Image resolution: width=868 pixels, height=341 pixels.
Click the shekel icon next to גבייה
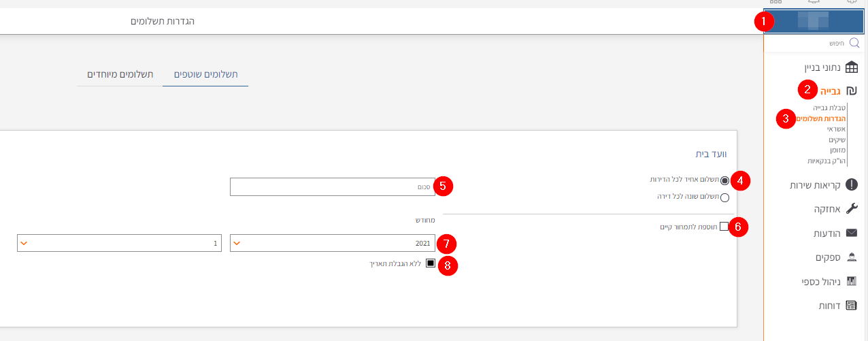(x=851, y=90)
